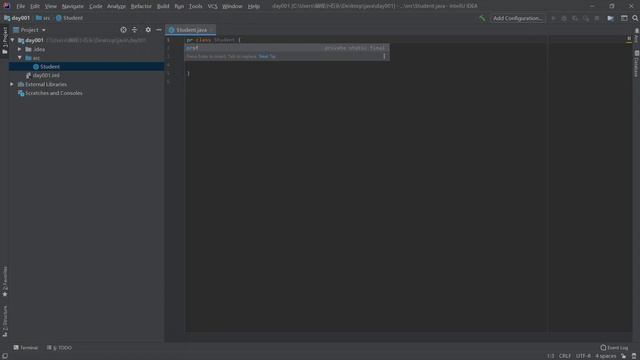Screen dimensions: 640x360
Task: Select the day001.iml file
Action: (x=42, y=76)
